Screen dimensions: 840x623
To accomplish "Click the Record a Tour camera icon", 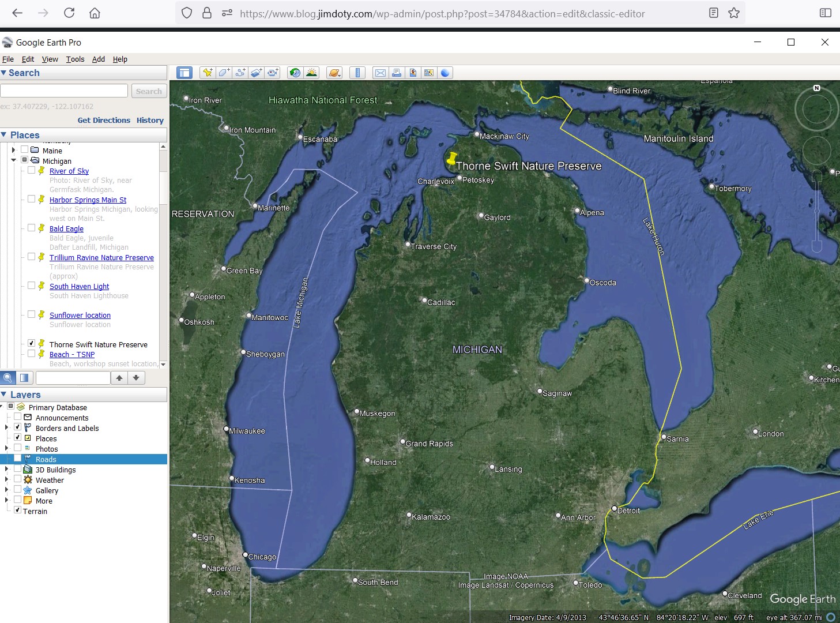I will 273,73.
